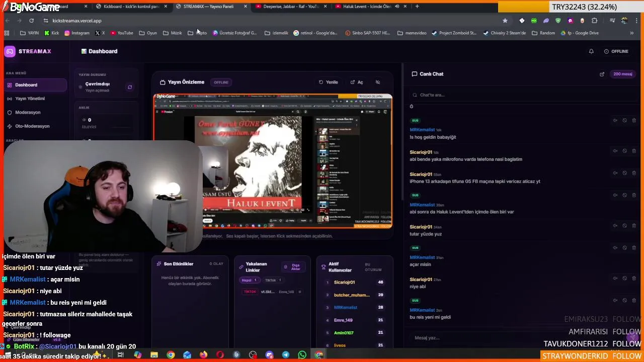Image resolution: width=644 pixels, height=362 pixels.
Task: Send the chat message with the send icon
Action: [x=632, y=338]
